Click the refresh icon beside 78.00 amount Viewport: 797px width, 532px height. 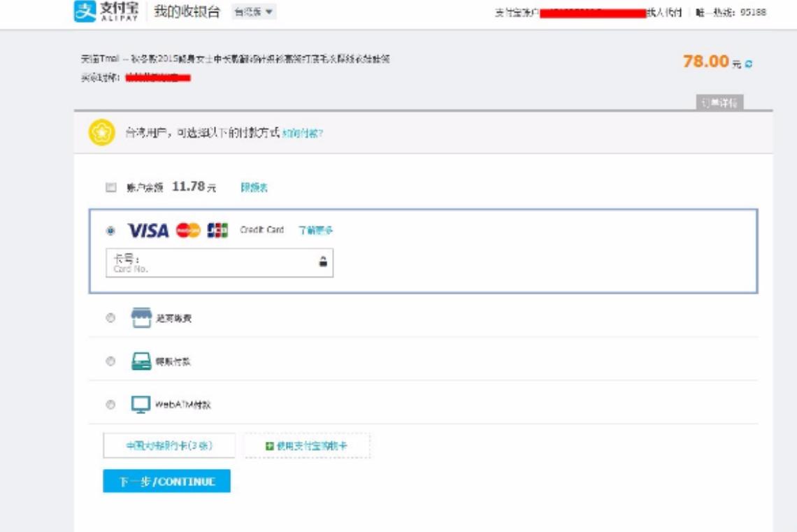pyautogui.click(x=748, y=64)
